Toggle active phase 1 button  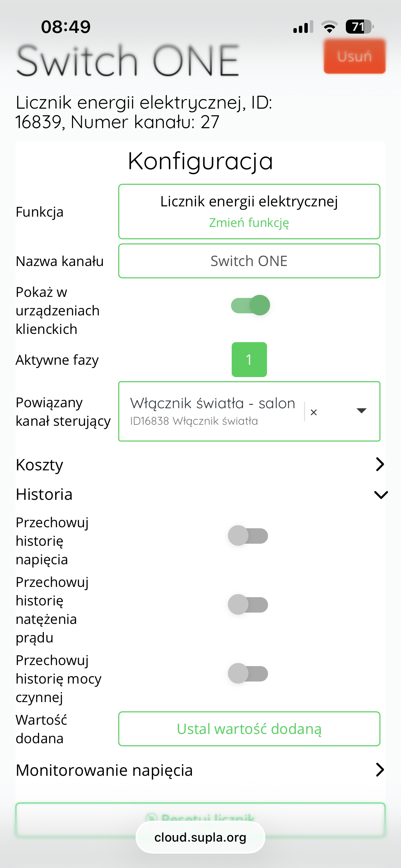pos(249,360)
